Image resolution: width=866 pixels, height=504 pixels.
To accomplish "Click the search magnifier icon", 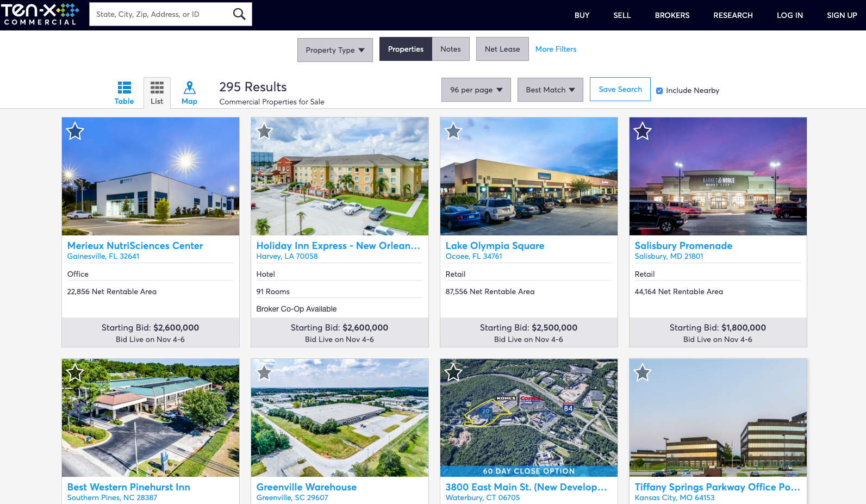I will pyautogui.click(x=239, y=14).
